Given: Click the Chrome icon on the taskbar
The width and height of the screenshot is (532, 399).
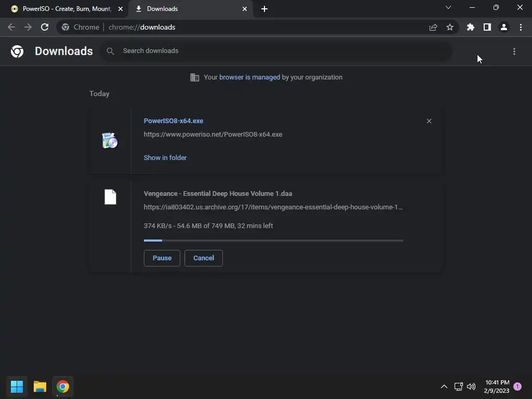Looking at the screenshot, I should pos(63,387).
